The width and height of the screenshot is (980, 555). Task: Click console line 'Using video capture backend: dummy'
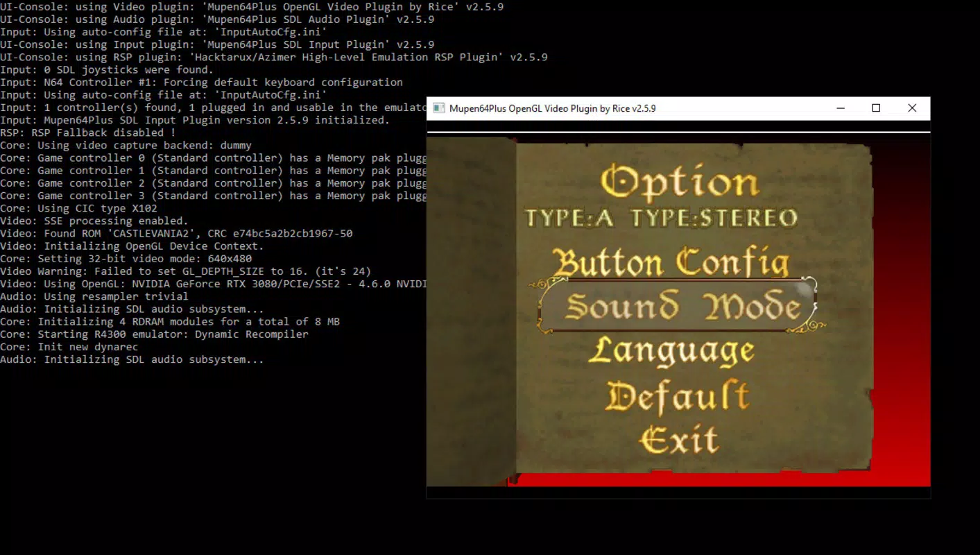click(126, 145)
